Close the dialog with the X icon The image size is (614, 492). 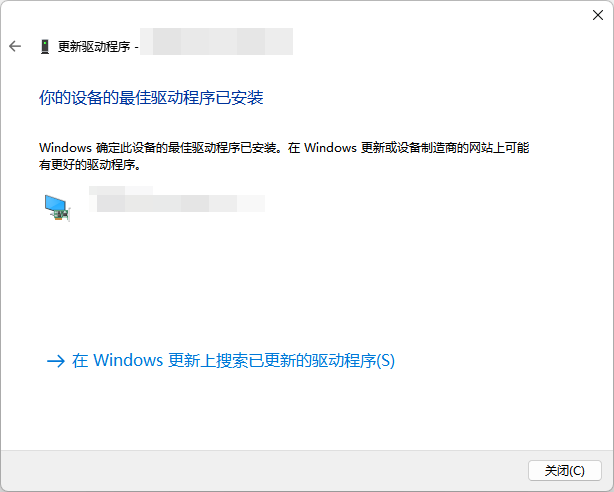[x=598, y=15]
